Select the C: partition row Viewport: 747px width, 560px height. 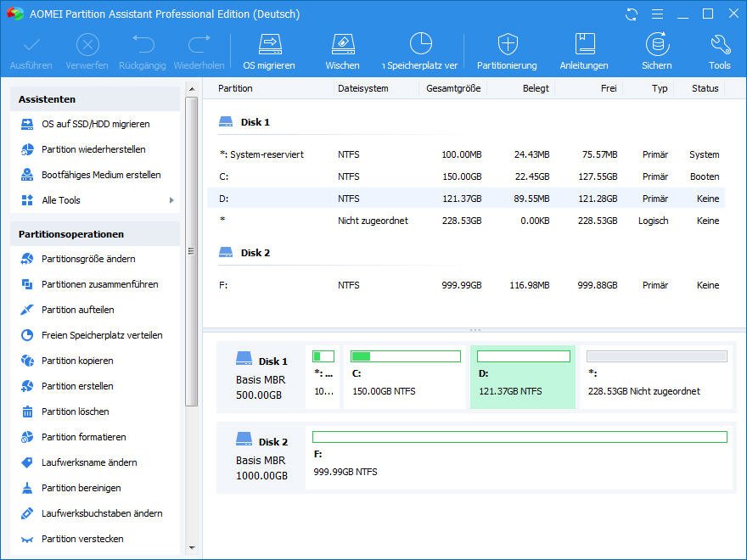465,176
